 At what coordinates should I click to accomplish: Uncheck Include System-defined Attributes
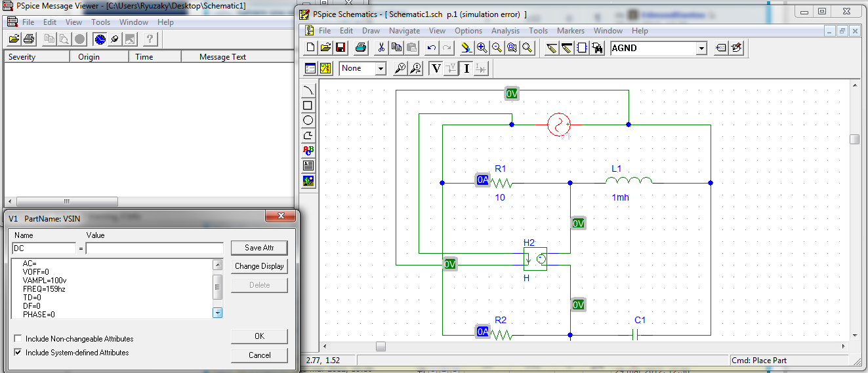click(x=18, y=353)
